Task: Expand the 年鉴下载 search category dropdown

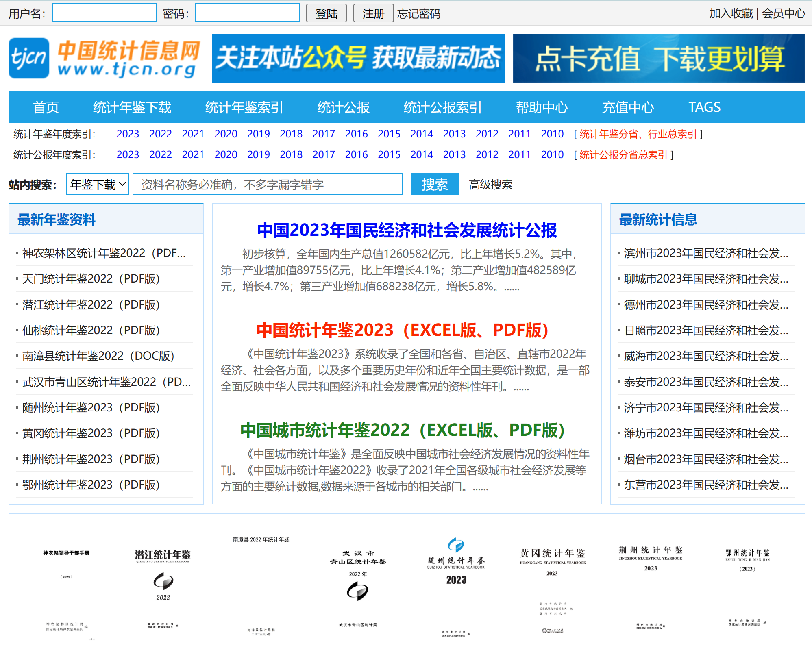Action: coord(98,184)
